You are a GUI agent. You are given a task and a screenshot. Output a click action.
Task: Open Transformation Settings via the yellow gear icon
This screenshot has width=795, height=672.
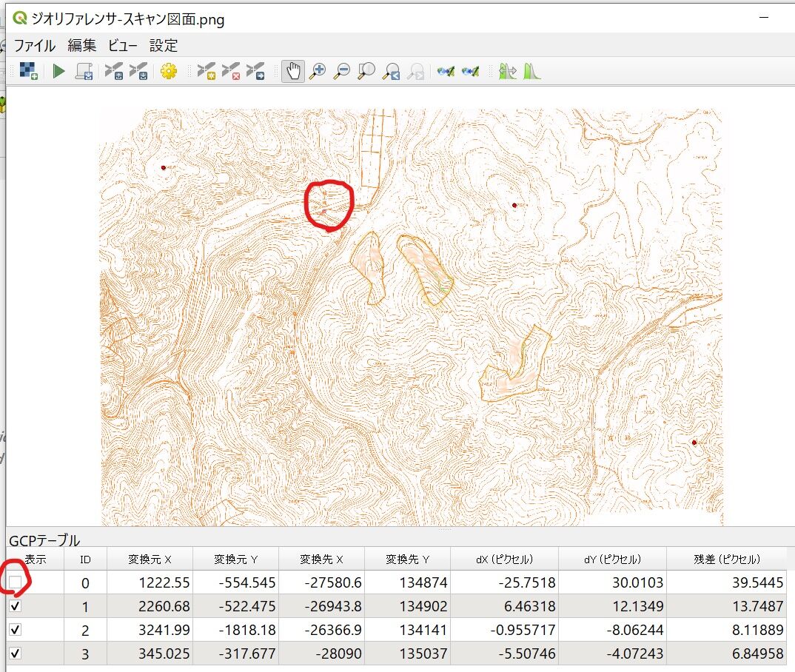[x=169, y=71]
